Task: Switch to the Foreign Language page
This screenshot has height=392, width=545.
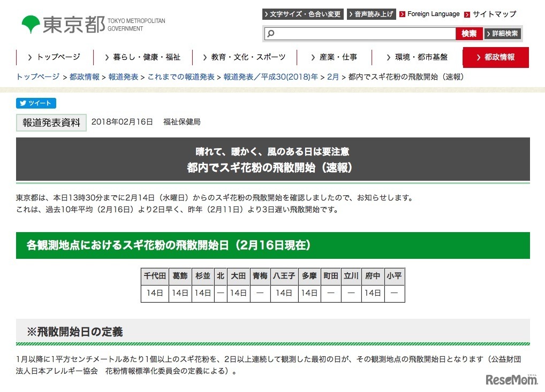Action: [433, 14]
